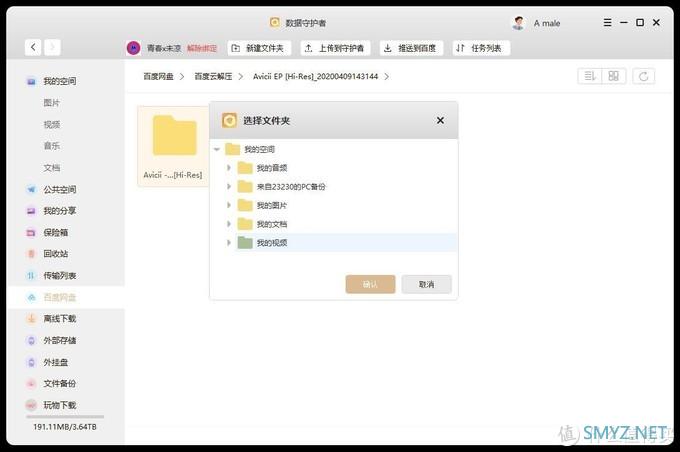Expand 我的图片 folder in dialog
The width and height of the screenshot is (680, 452).
[x=229, y=205]
